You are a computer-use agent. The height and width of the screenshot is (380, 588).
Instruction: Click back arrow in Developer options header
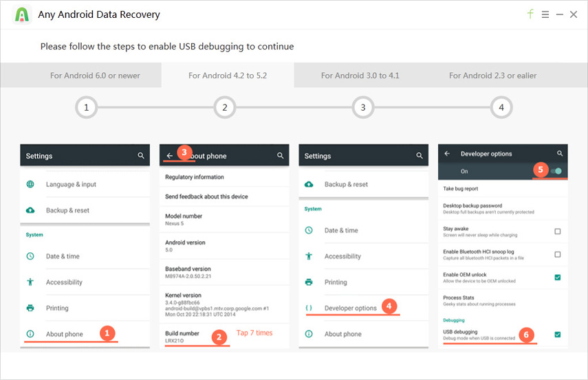[x=447, y=154]
